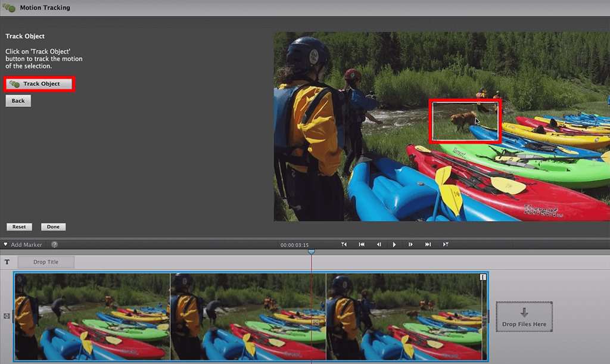The height and width of the screenshot is (364, 610).
Task: Click the transition marker on the clip
Action: (316, 322)
